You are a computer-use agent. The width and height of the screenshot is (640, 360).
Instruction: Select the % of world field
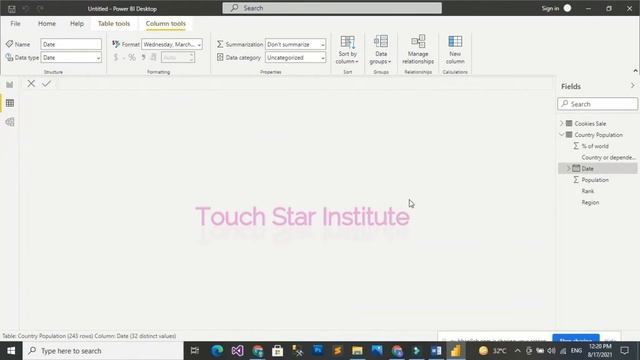[x=595, y=146]
